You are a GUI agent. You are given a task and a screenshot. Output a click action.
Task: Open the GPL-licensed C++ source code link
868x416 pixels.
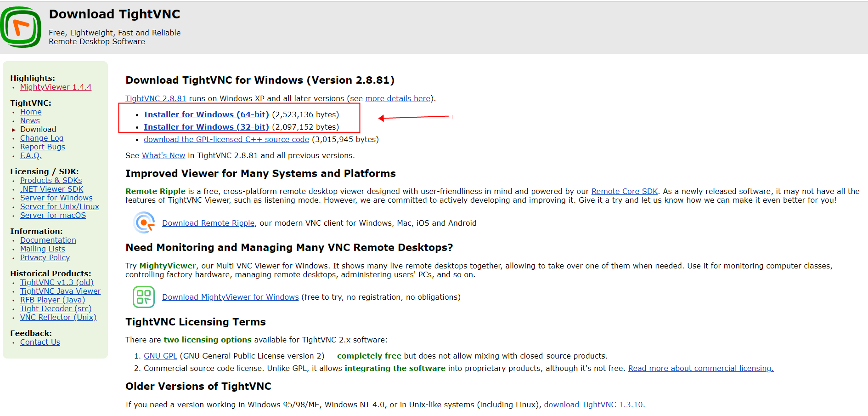click(226, 139)
